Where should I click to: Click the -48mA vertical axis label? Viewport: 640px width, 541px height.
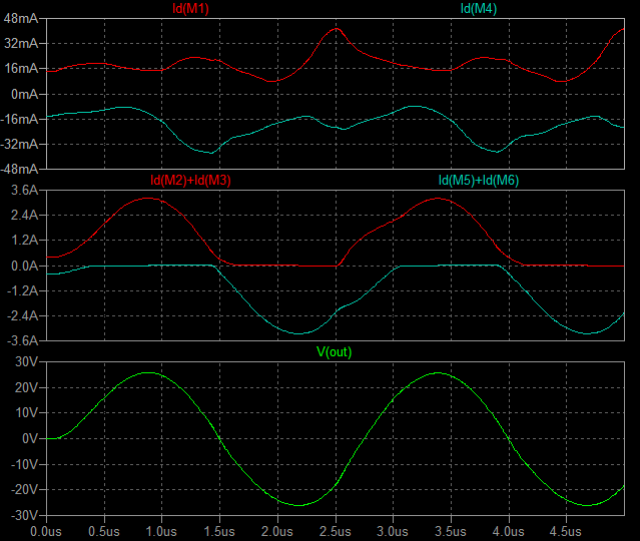[19, 169]
